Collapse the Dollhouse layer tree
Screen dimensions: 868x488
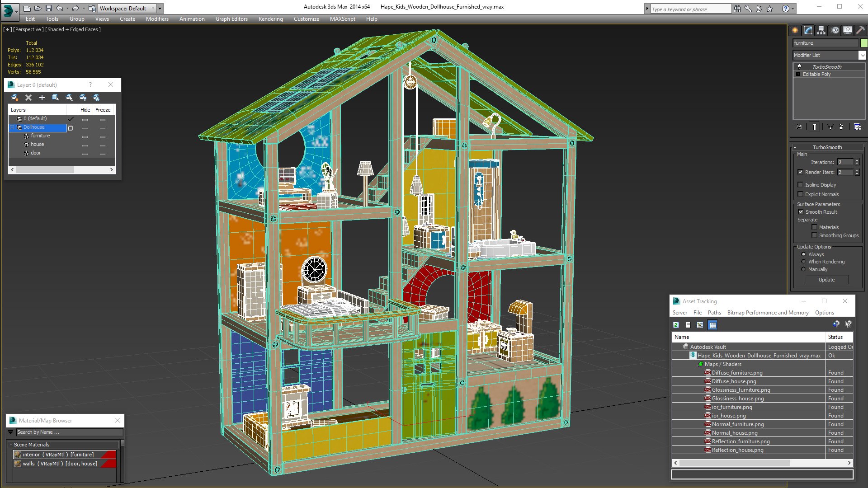pyautogui.click(x=13, y=127)
